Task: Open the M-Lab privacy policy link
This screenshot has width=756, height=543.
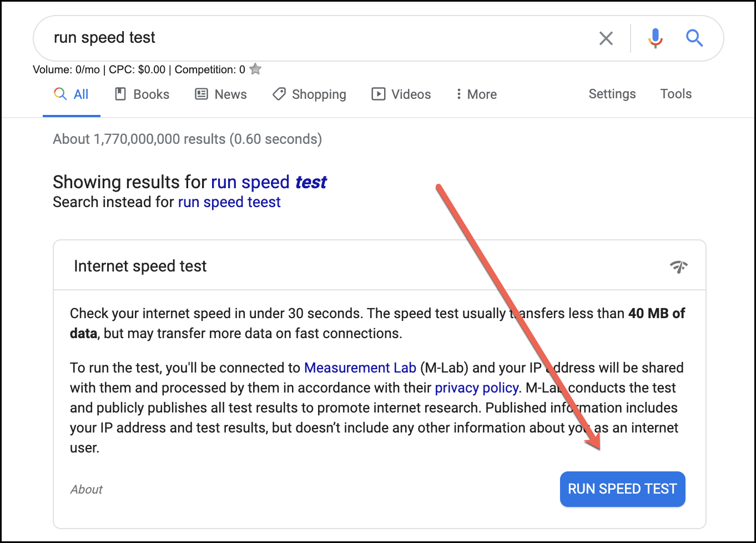Action: click(477, 388)
